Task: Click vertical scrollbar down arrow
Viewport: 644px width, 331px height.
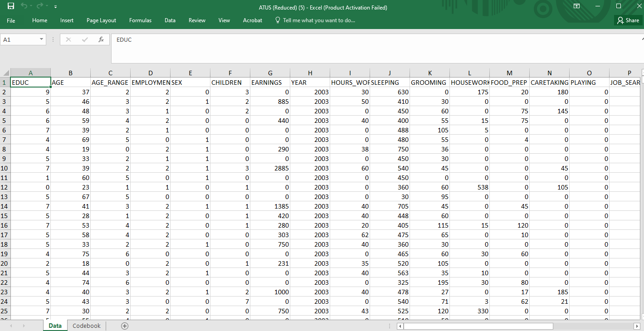Action: click(x=642, y=316)
